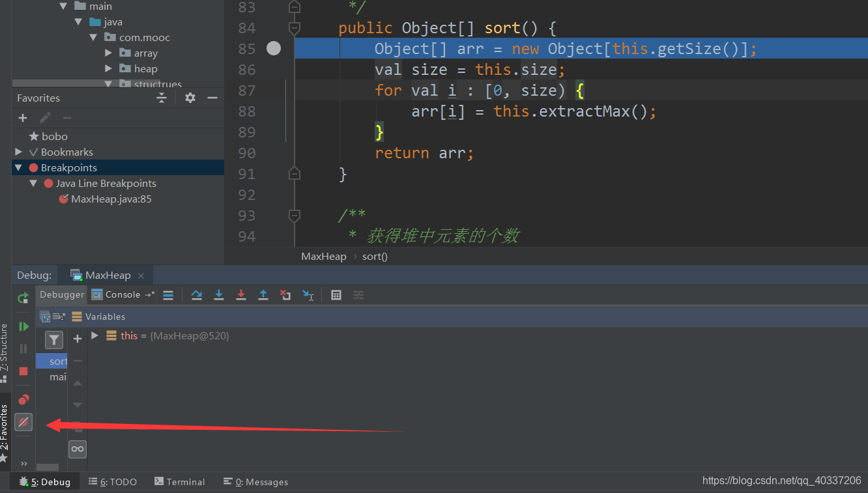The height and width of the screenshot is (493, 868).
Task: Select the sort stack frame
Action: pos(52,361)
